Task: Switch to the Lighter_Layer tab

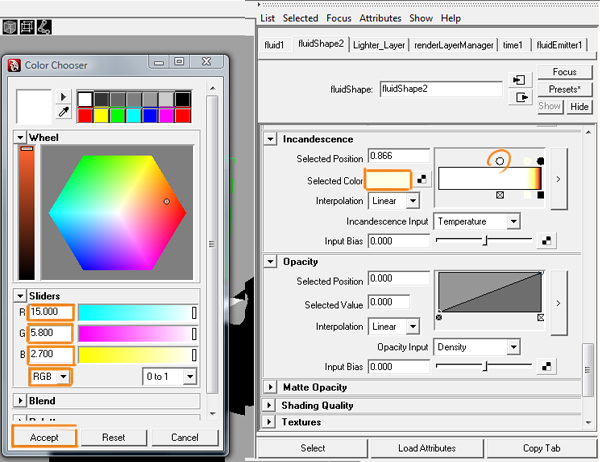Action: tap(379, 45)
